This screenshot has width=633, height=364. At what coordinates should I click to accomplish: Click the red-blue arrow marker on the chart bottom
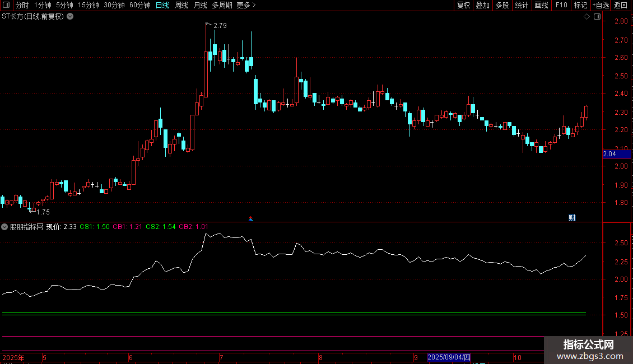[251, 219]
